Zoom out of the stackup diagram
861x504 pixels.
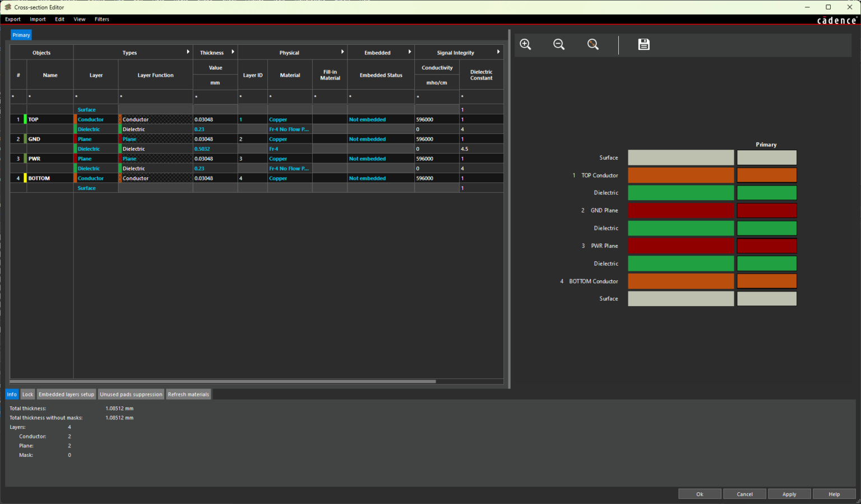(559, 45)
